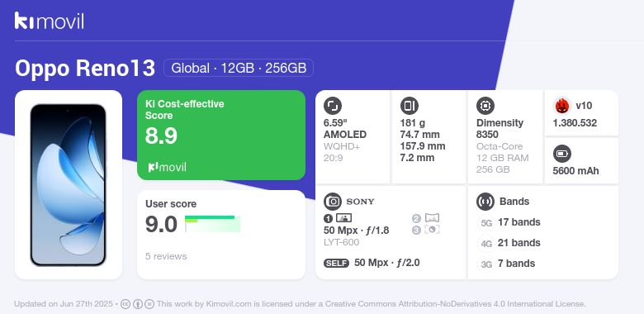Screen dimensions: 644x314
Task: Click the phone dimensions icon
Action: tap(409, 106)
